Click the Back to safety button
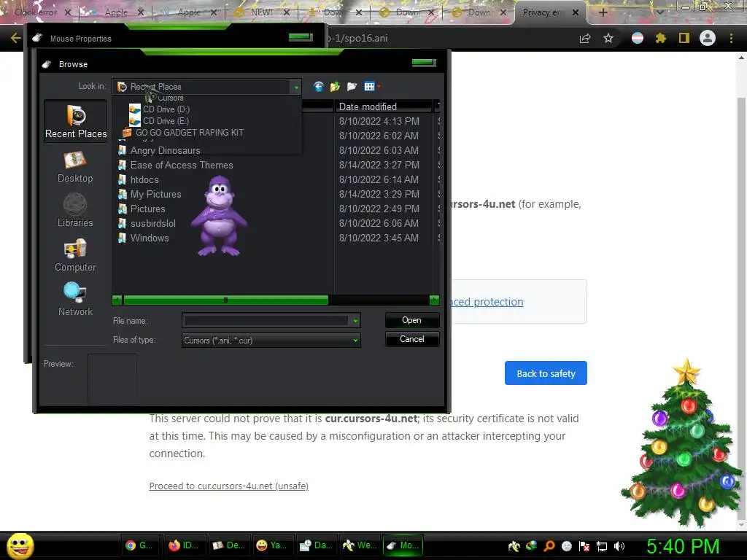Screen dimensions: 747x560 (546, 373)
